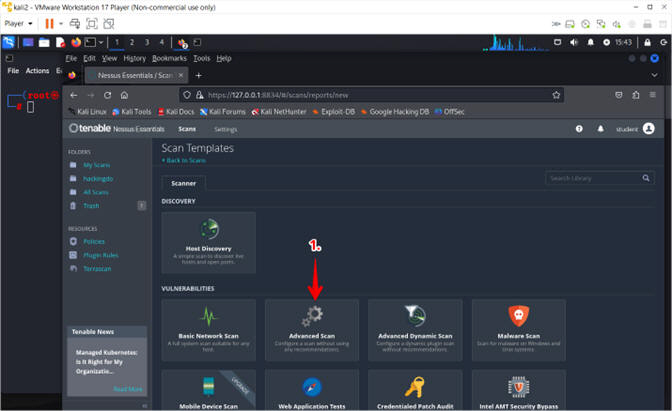
Task: Open the All Scans folder
Action: pos(96,192)
